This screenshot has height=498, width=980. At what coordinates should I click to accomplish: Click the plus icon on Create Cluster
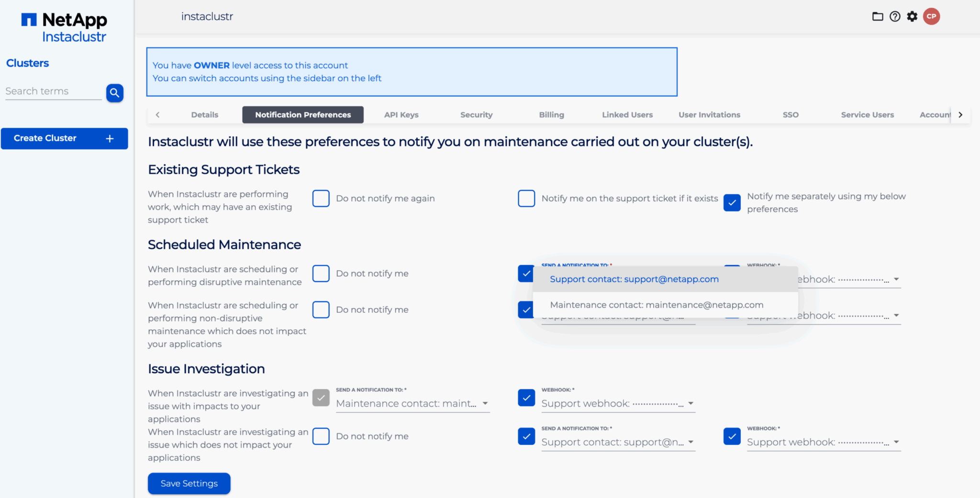click(x=109, y=138)
